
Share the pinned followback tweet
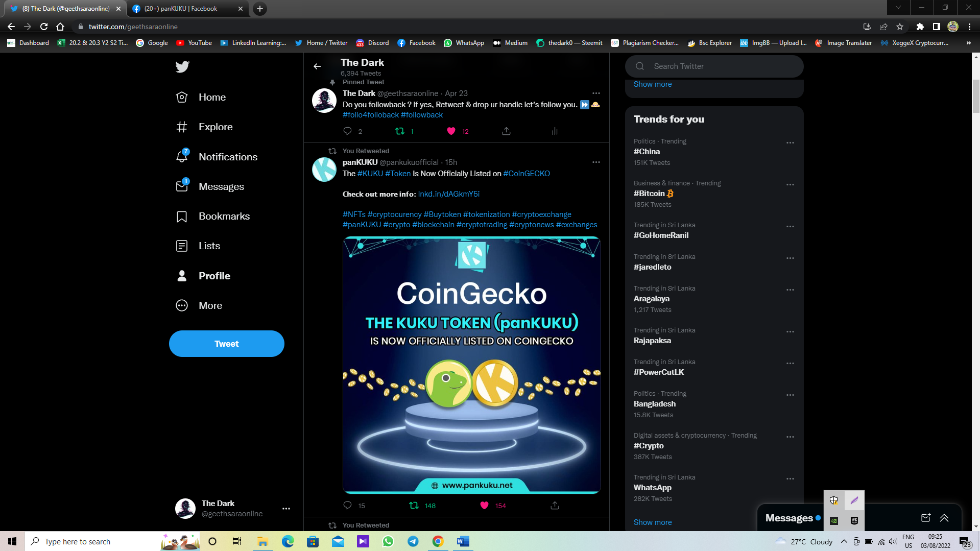point(506,131)
